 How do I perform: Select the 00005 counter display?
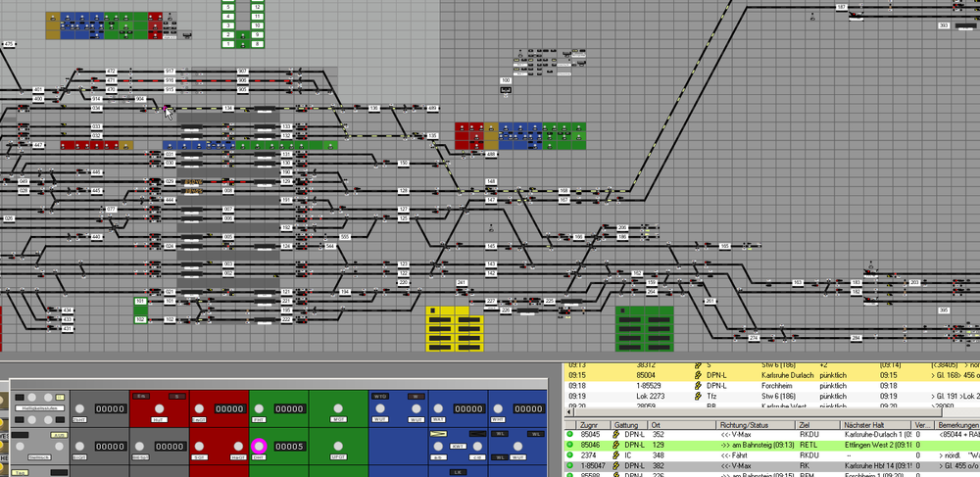click(x=289, y=447)
